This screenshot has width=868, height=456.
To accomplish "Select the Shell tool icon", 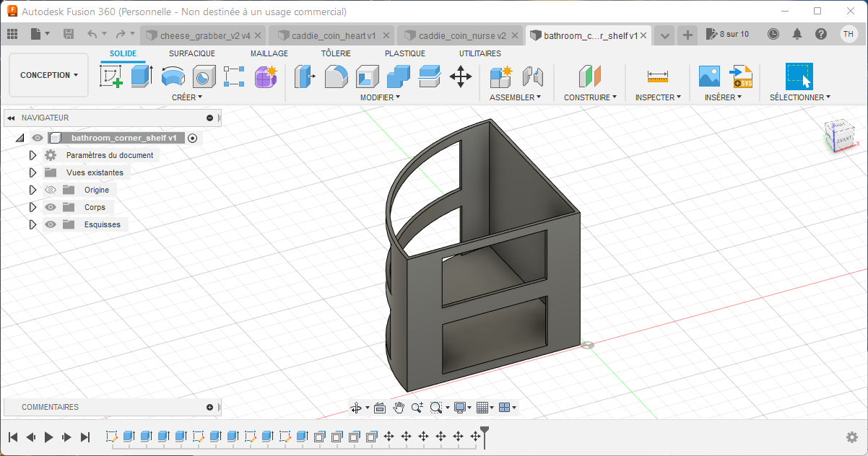I will [368, 76].
